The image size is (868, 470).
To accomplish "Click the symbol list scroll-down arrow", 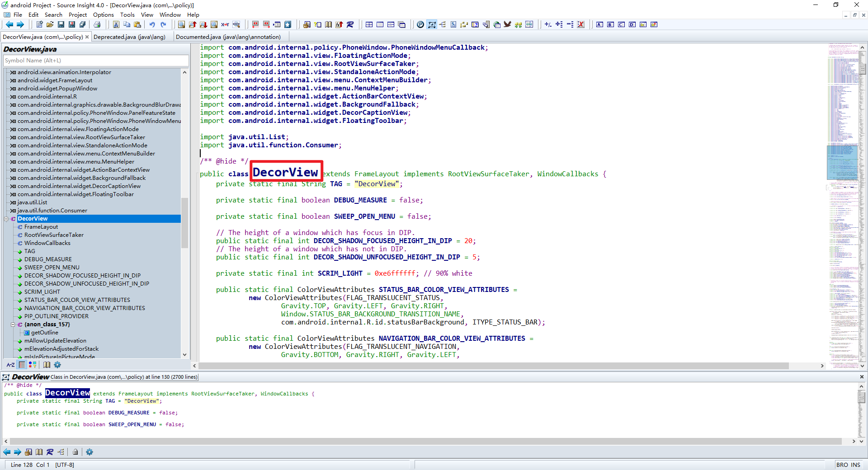I will click(x=184, y=355).
